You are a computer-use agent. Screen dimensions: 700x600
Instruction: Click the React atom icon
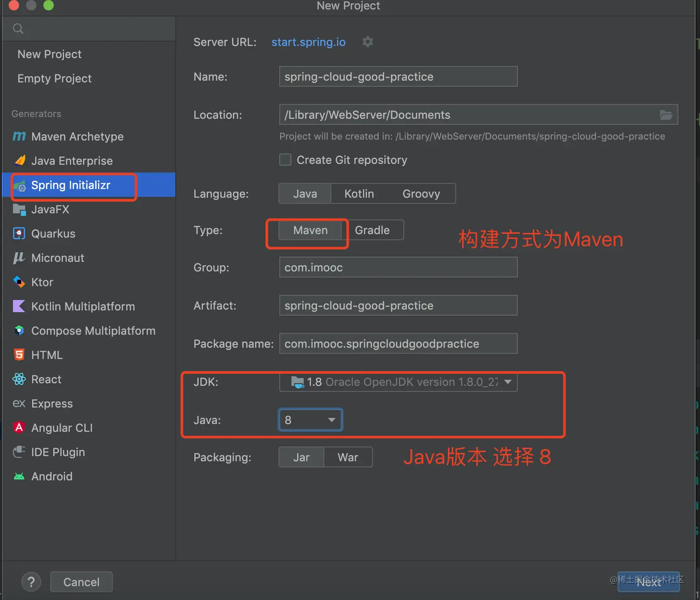click(x=19, y=379)
